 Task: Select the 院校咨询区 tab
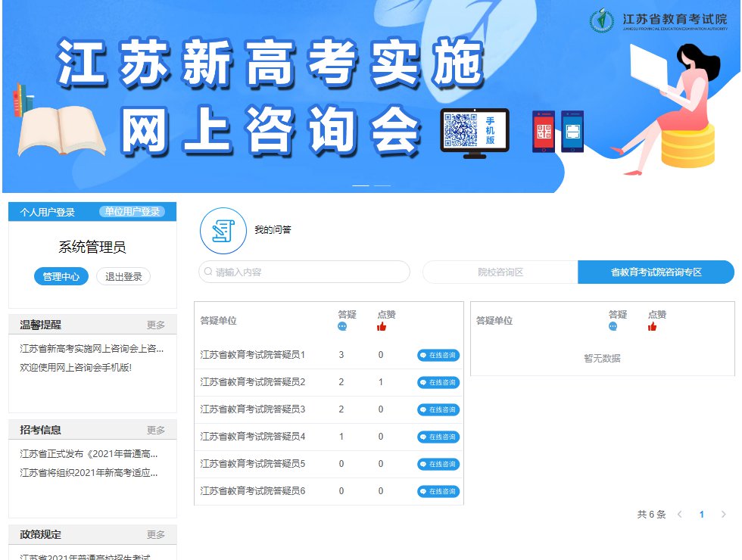[x=500, y=272]
